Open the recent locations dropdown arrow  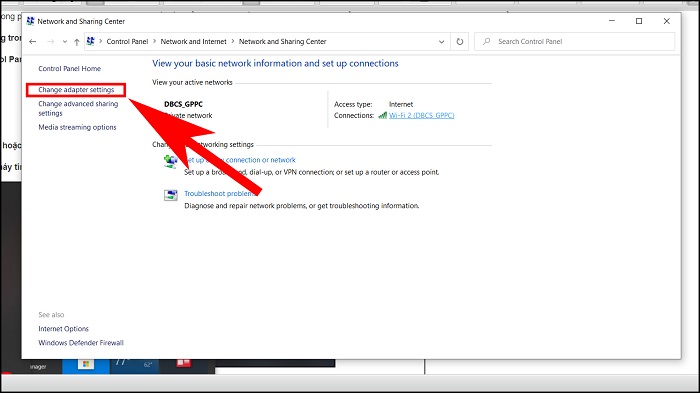click(65, 42)
